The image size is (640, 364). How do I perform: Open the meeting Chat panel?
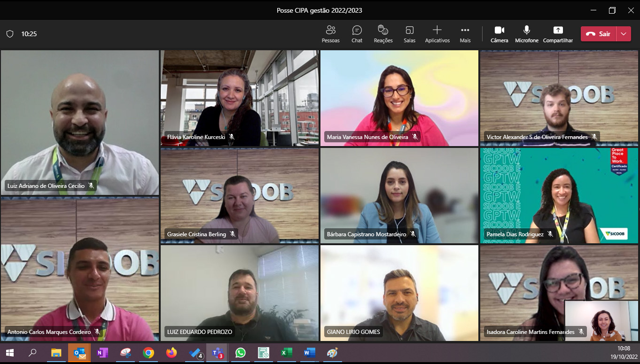(x=357, y=34)
